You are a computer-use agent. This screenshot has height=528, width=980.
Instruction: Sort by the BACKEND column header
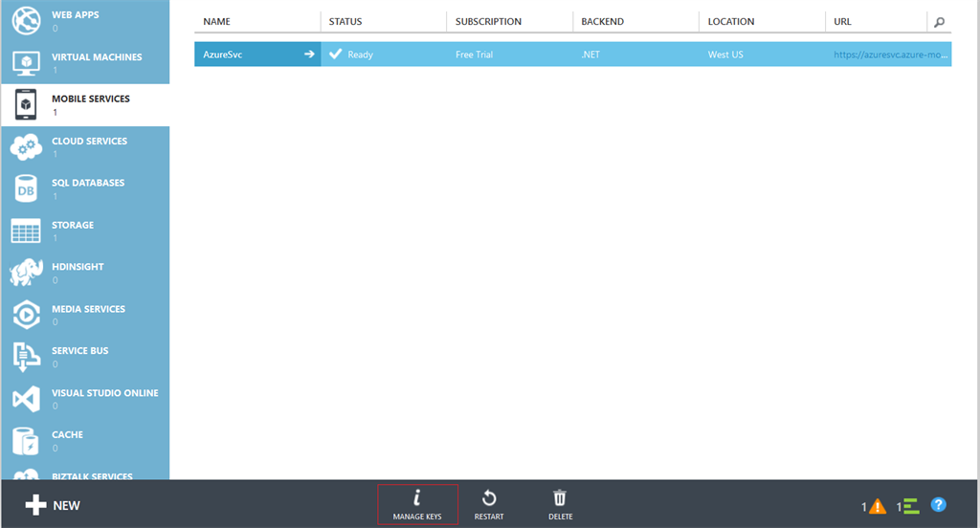603,21
